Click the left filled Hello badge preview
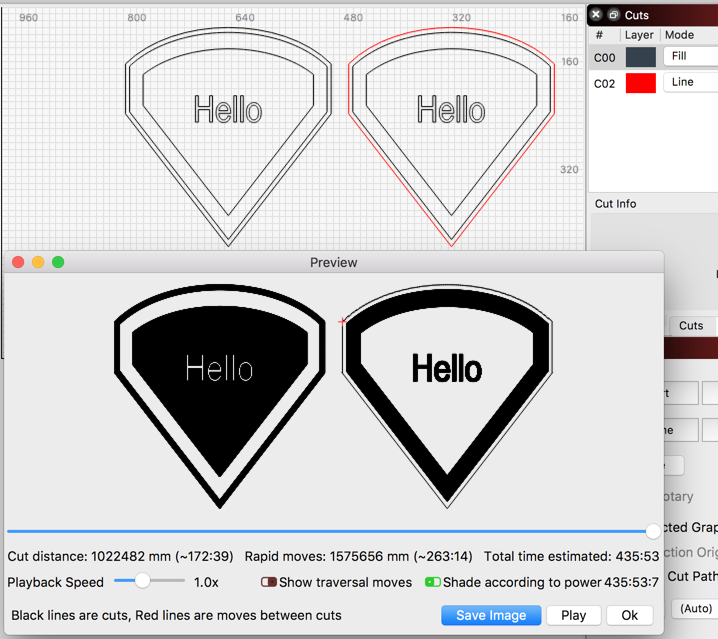718x639 pixels. point(220,396)
